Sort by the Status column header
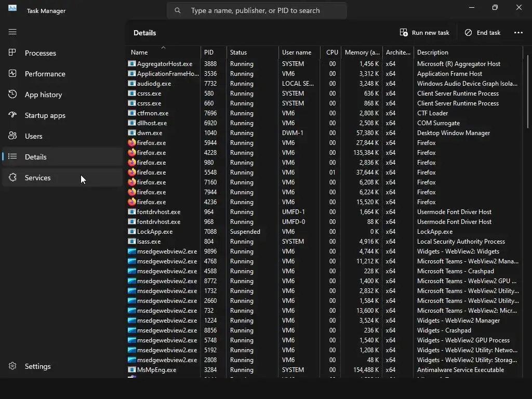Screen dimensions: 532x399 tap(252, 52)
